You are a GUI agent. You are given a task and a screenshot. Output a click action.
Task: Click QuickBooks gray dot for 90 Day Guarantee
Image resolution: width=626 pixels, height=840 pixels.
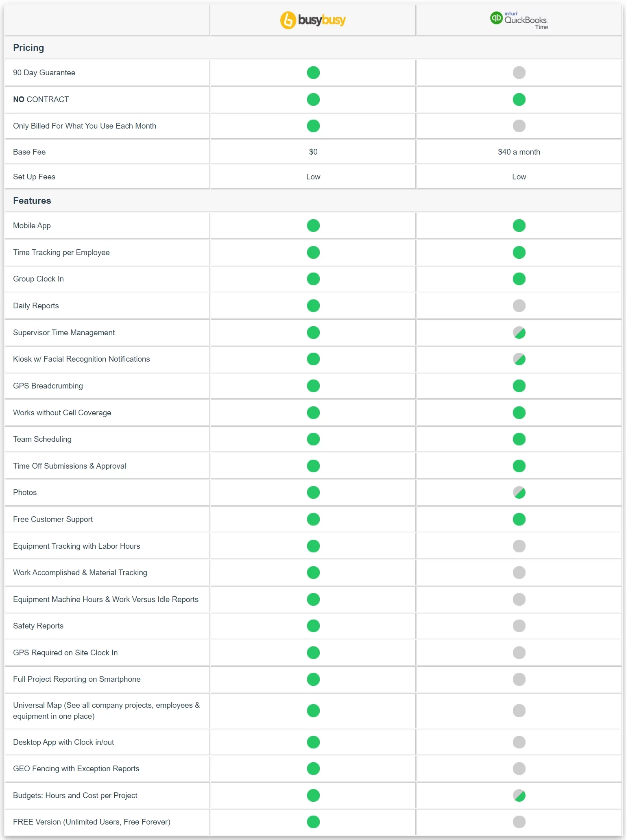pos(519,72)
